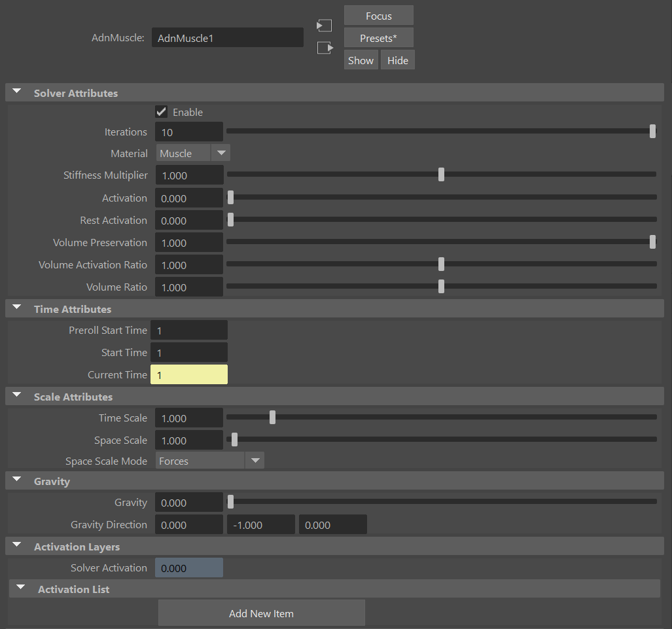Click the Hide button

pyautogui.click(x=397, y=60)
